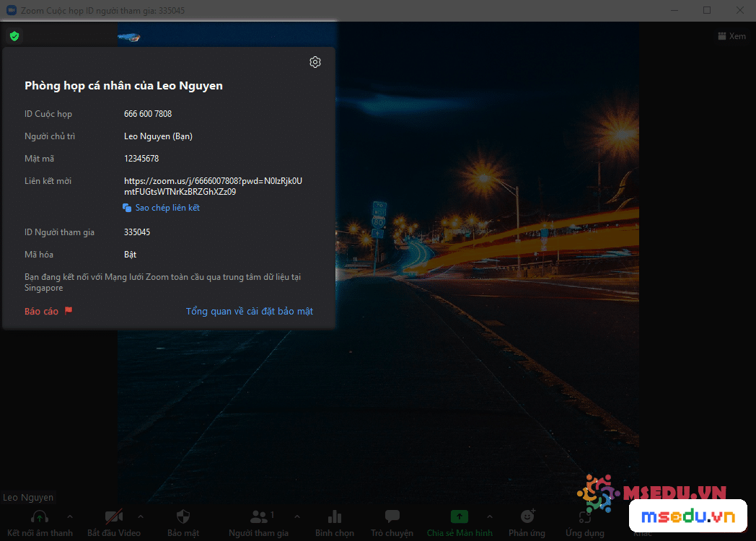Expand participants options arrow
Image resolution: width=756 pixels, height=541 pixels.
click(x=297, y=516)
